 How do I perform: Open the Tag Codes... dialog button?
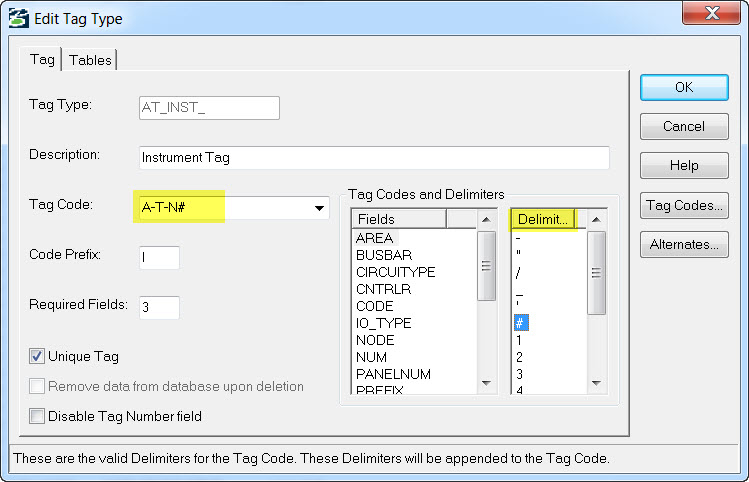pyautogui.click(x=684, y=205)
